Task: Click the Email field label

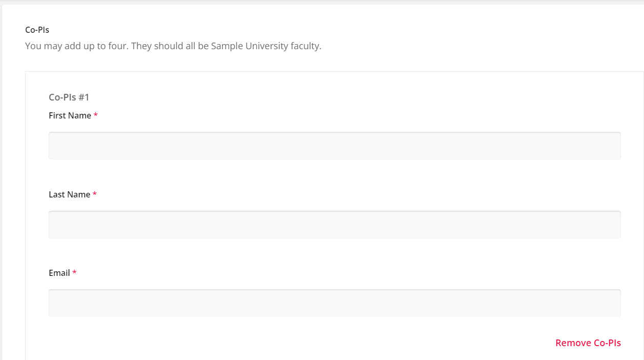Action: (x=59, y=273)
